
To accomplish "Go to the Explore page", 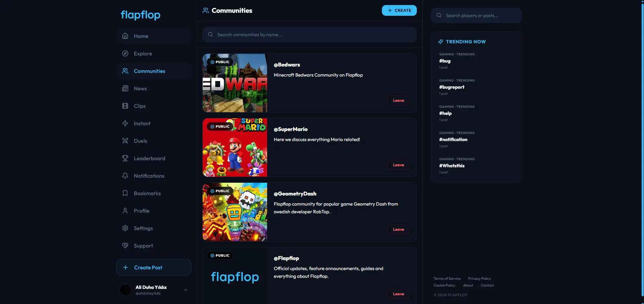I will click(x=154, y=53).
